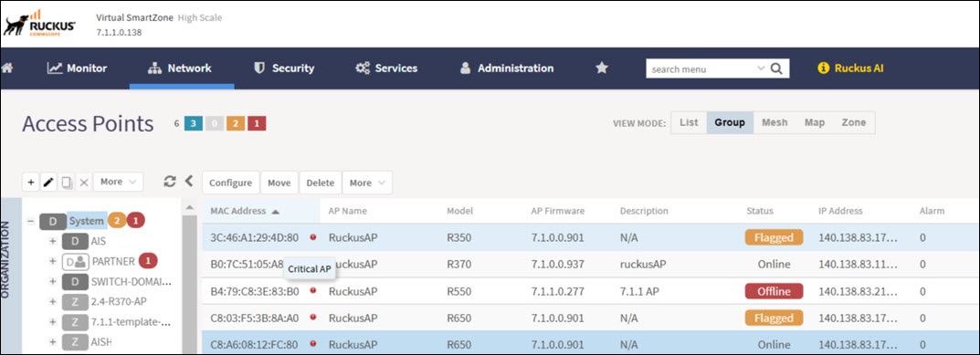Image resolution: width=980 pixels, height=355 pixels.
Task: Switch view mode to Group
Action: pyautogui.click(x=730, y=122)
